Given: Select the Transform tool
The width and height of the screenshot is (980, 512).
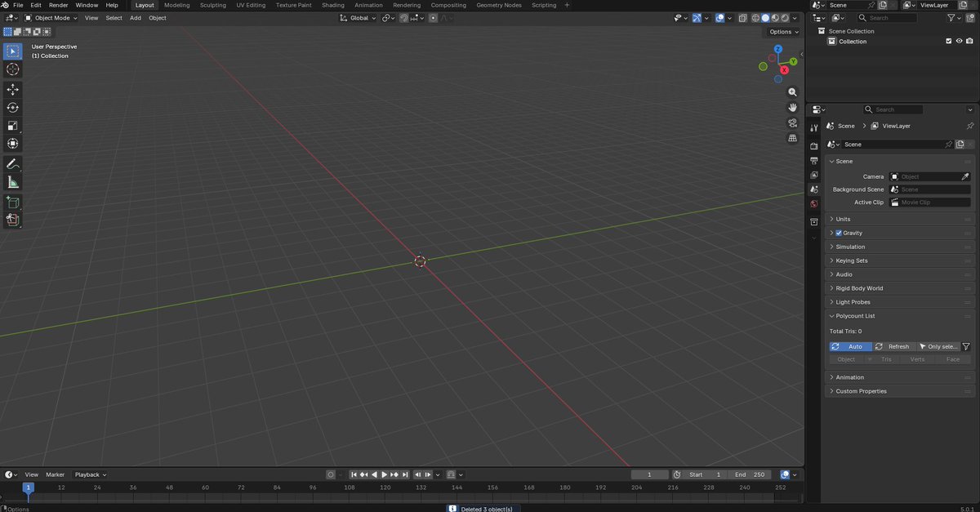Looking at the screenshot, I should [13, 144].
